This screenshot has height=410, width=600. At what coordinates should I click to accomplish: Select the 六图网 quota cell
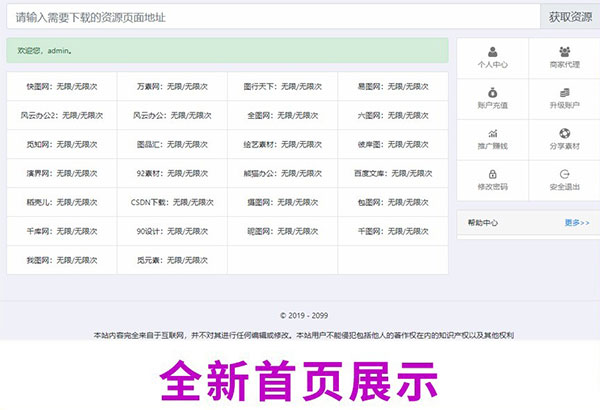393,115
